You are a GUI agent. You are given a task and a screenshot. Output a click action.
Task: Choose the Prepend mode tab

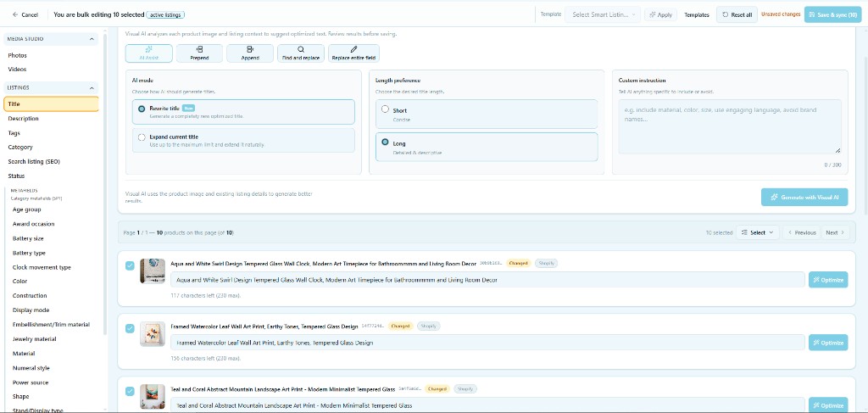click(x=199, y=53)
